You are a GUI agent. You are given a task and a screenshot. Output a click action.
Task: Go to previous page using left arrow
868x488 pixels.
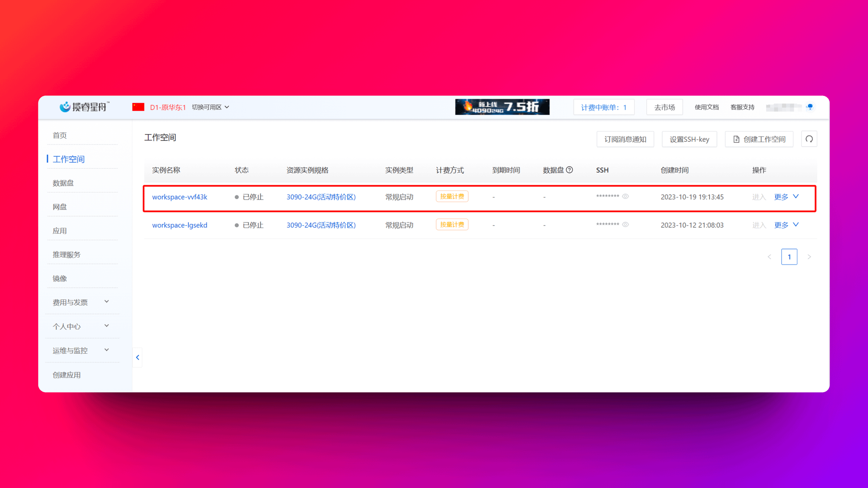coord(769,257)
